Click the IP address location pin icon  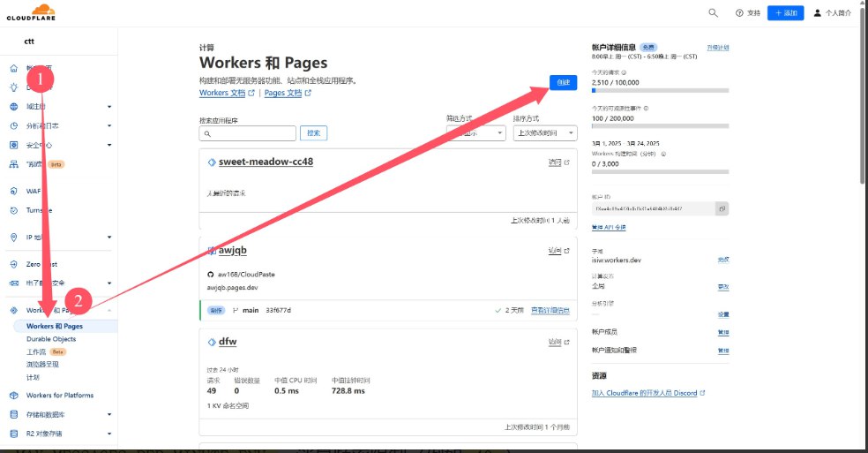pos(14,238)
